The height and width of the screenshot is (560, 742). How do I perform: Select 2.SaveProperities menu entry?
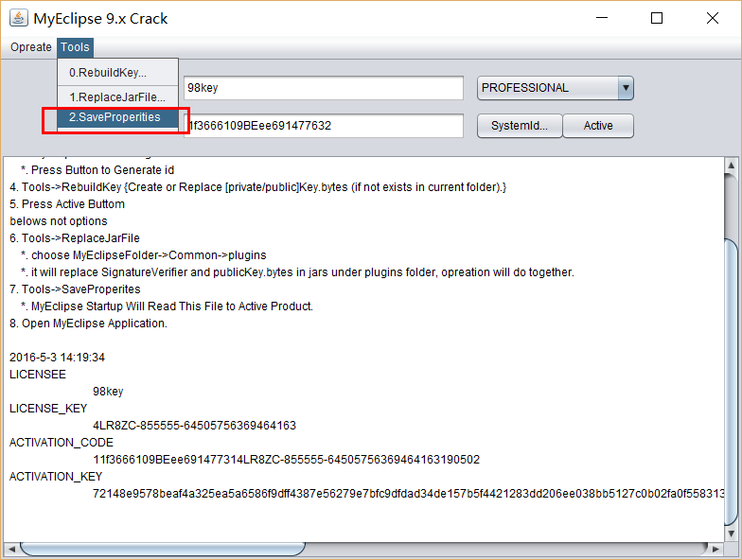(x=117, y=117)
